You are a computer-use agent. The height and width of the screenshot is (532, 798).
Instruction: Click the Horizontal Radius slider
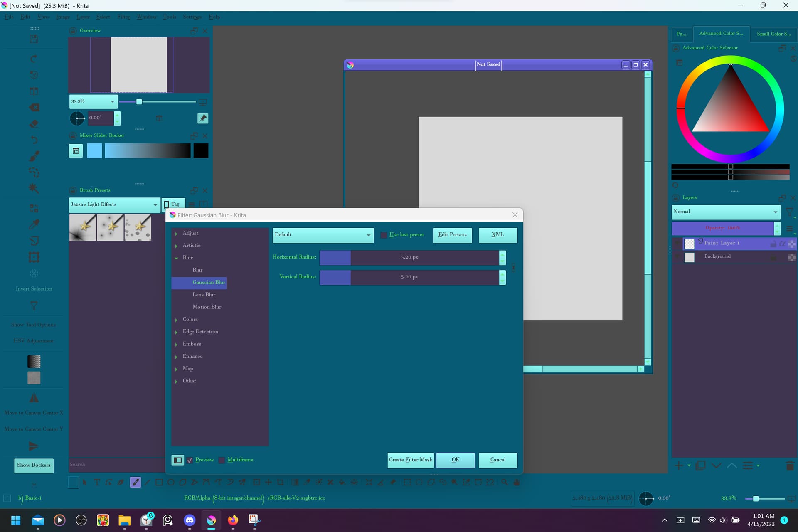[409, 257]
